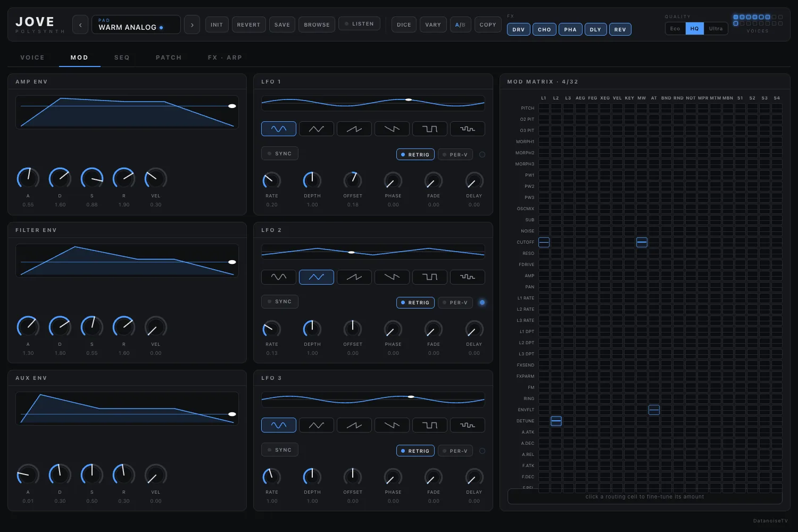Toggle PER-V for LFO 3

pos(455,451)
